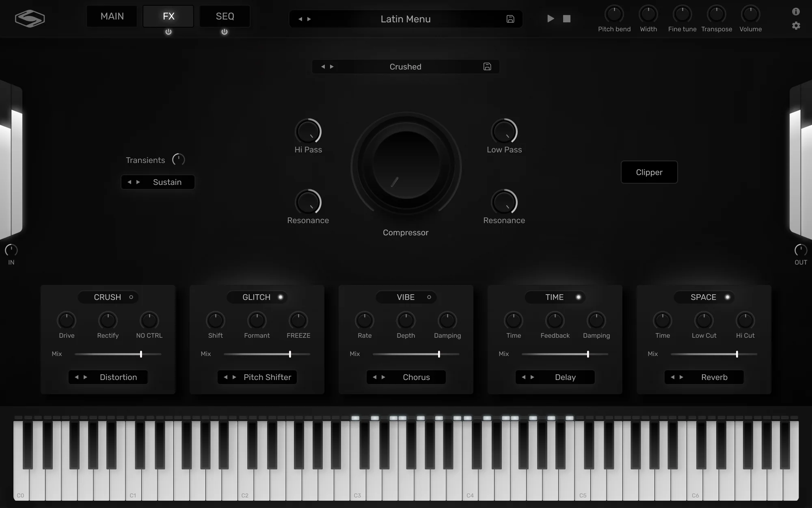Open settings with the gear icon
Screen dimensions: 812x508
coord(796,26)
